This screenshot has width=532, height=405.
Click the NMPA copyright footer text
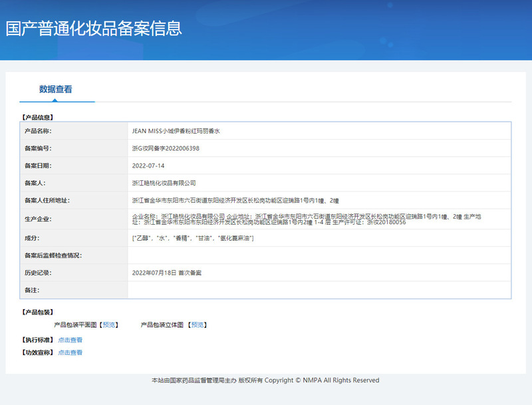point(265,380)
